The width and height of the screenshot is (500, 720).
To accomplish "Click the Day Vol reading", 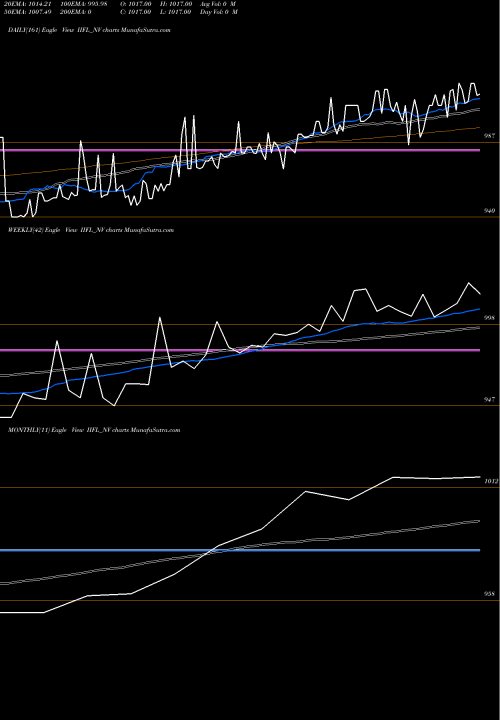I will (219, 12).
